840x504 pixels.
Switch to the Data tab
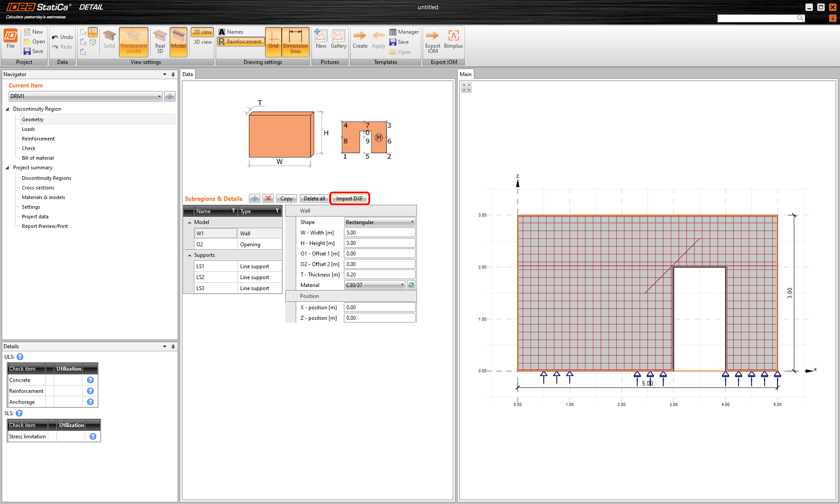tap(188, 74)
